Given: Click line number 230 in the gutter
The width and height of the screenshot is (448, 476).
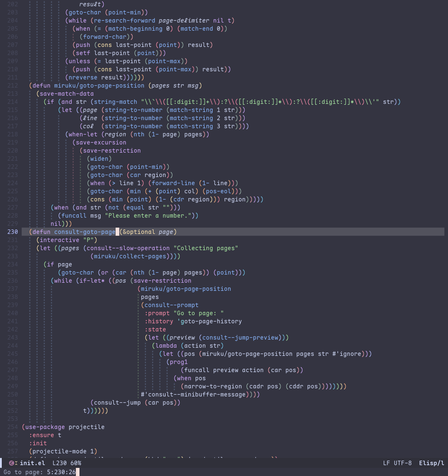Looking at the screenshot, I should click(x=13, y=232).
